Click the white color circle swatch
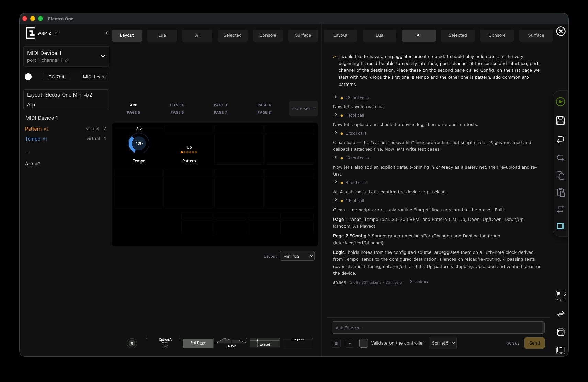This screenshot has height=382, width=588. (x=28, y=77)
